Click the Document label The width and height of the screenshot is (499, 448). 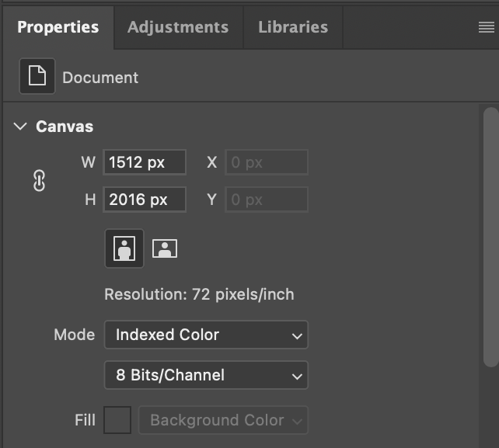100,78
